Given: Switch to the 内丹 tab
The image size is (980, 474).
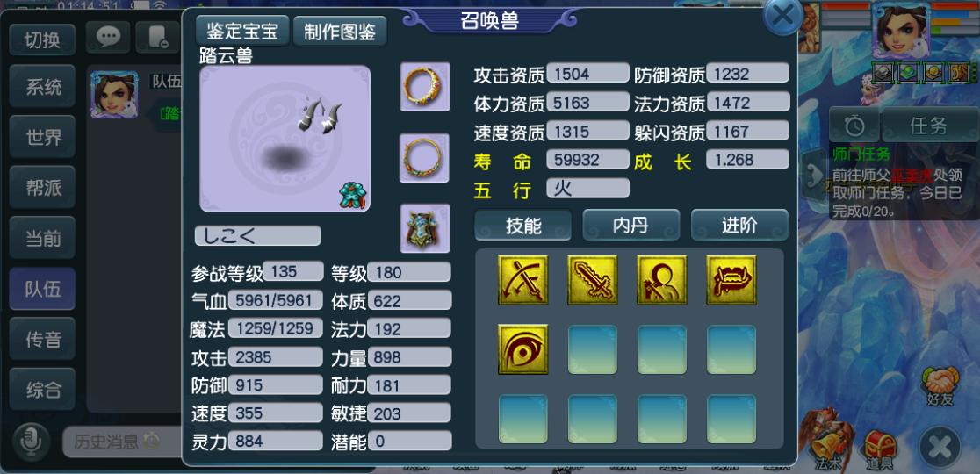Looking at the screenshot, I should (631, 225).
